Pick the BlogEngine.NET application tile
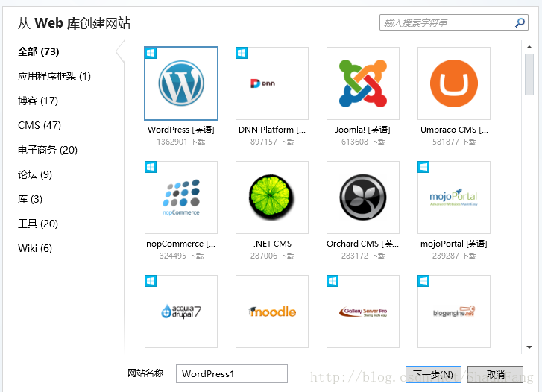542x392 pixels. 454,312
